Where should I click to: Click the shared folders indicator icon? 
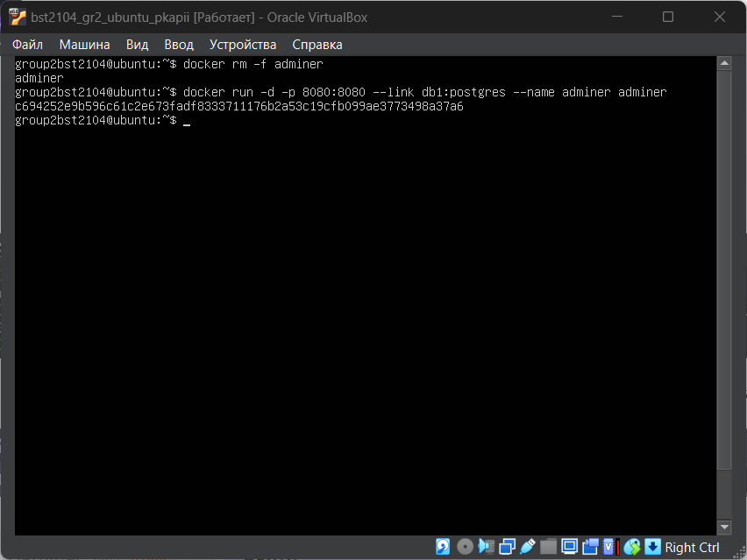(548, 547)
